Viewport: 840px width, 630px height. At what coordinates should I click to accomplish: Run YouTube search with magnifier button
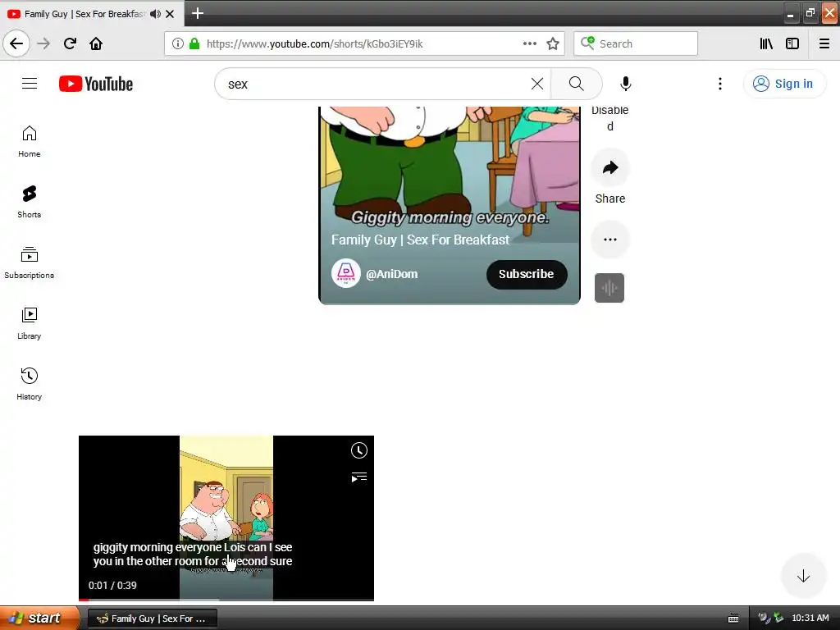[577, 84]
